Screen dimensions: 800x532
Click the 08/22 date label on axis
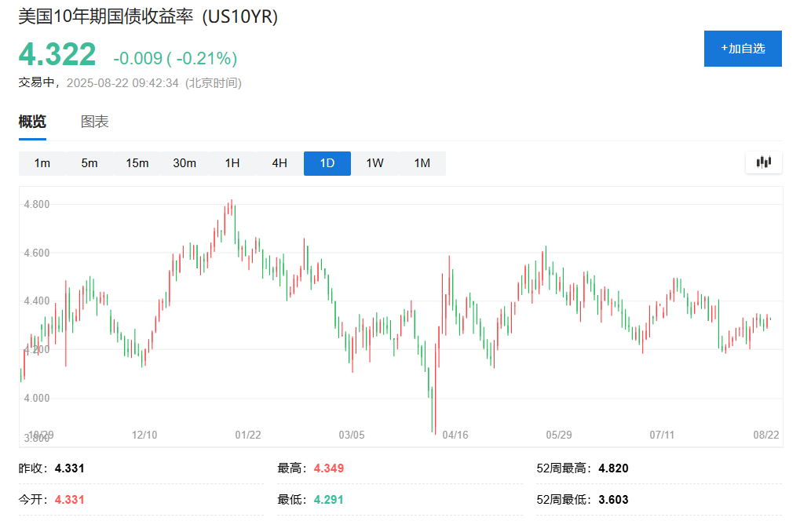pyautogui.click(x=765, y=434)
